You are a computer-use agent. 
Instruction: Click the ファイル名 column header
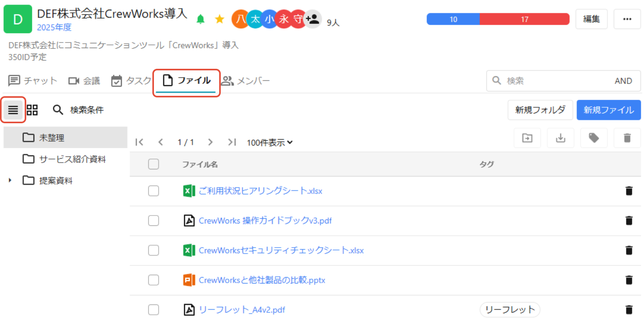coord(200,164)
